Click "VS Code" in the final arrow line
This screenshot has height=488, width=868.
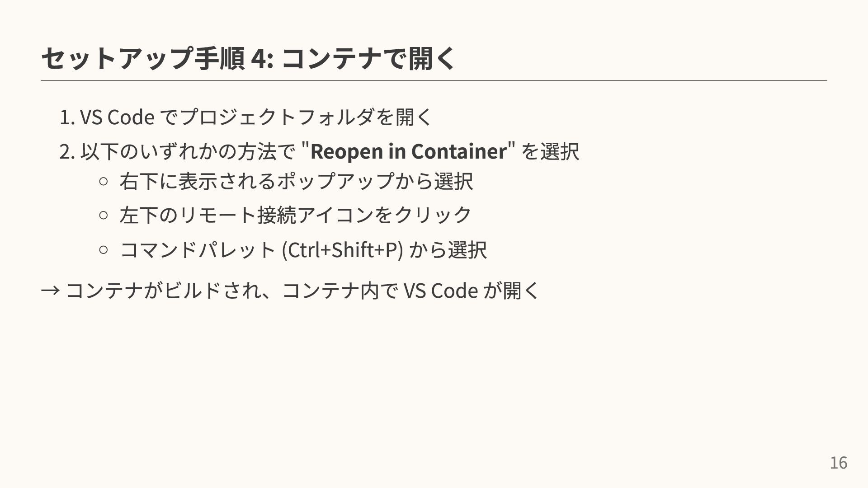[440, 291]
